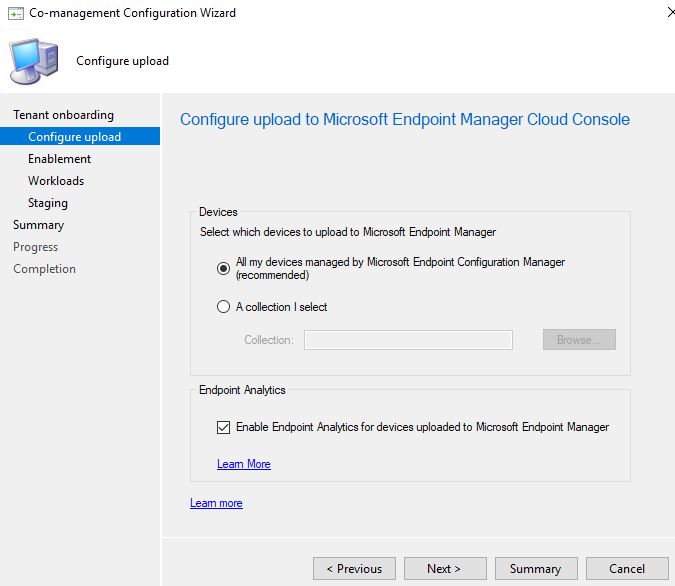Go to Workloads step

pos(56,181)
